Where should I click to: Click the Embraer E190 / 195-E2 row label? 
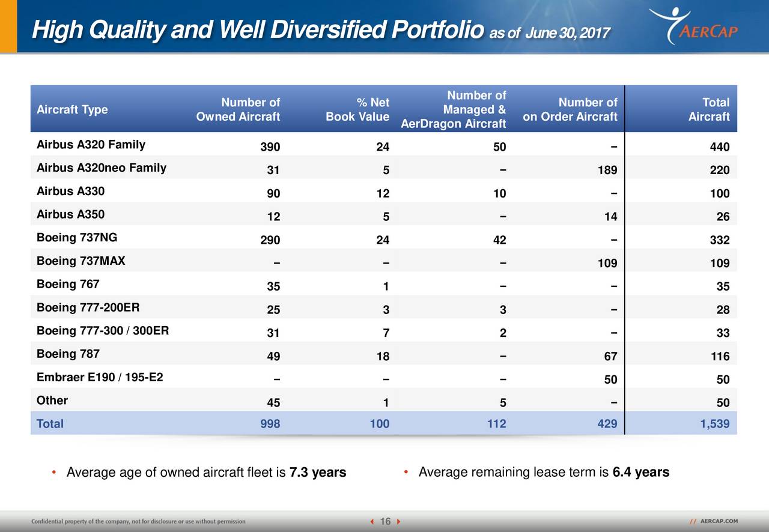(100, 378)
